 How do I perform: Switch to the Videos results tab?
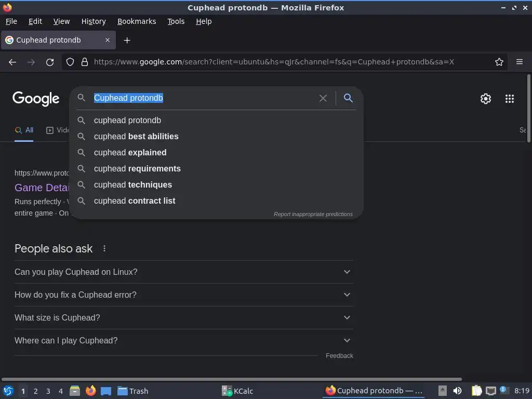coord(58,130)
